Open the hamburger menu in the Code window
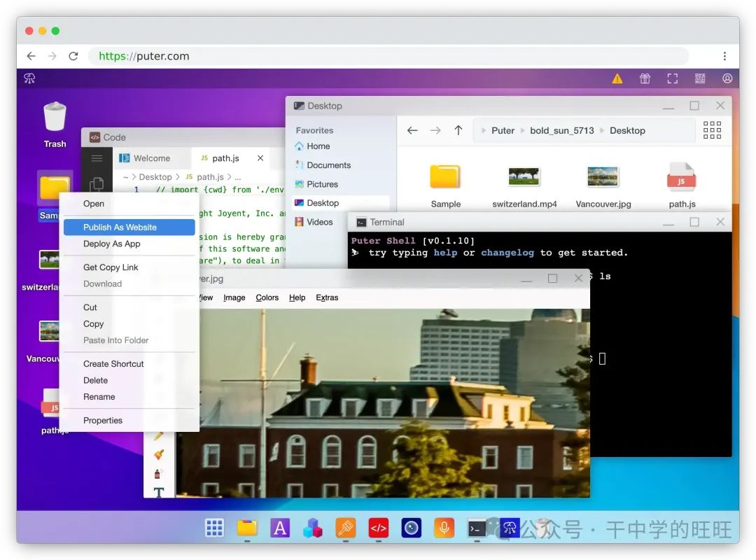This screenshot has height=560, width=756. tap(97, 157)
